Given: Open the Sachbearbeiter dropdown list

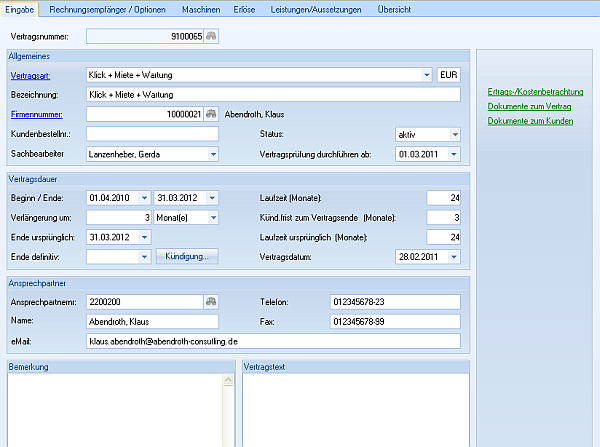Looking at the screenshot, I should click(213, 154).
